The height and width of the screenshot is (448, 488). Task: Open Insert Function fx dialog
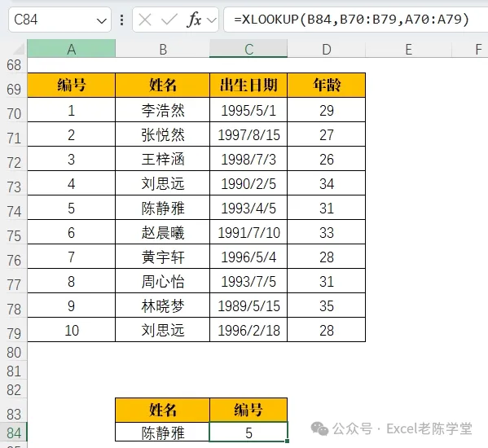[x=194, y=20]
